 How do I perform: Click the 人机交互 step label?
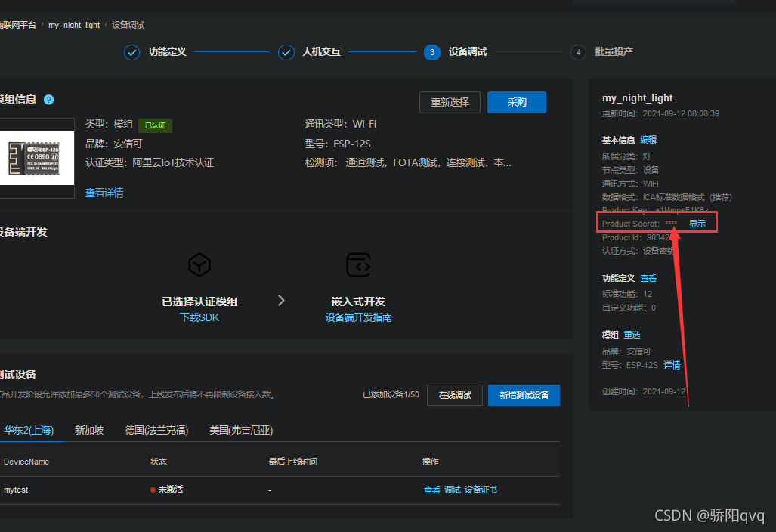pyautogui.click(x=322, y=52)
